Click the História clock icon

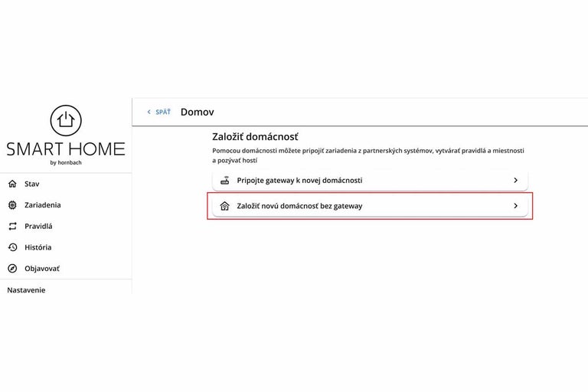point(12,247)
